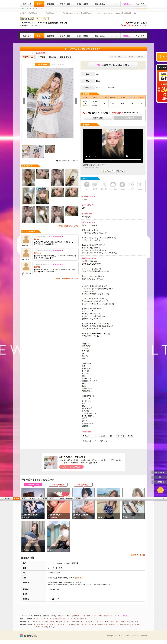This screenshot has width=167, height=644.
Task: Open the video's three-dot options menu
Action: tap(140, 156)
